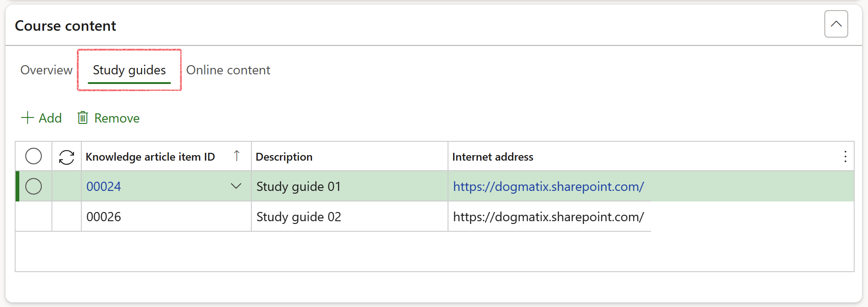868x307 pixels.
Task: Click the Add plus button
Action: [x=28, y=118]
